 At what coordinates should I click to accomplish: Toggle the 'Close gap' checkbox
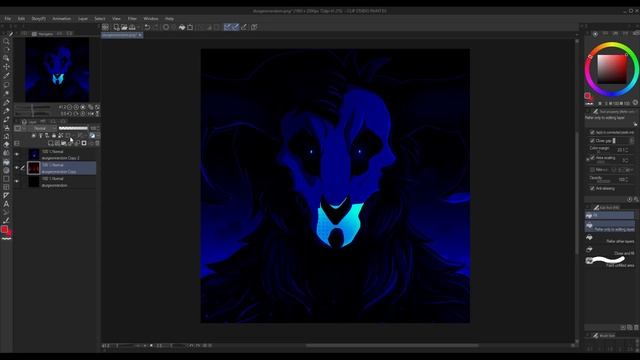pos(592,140)
